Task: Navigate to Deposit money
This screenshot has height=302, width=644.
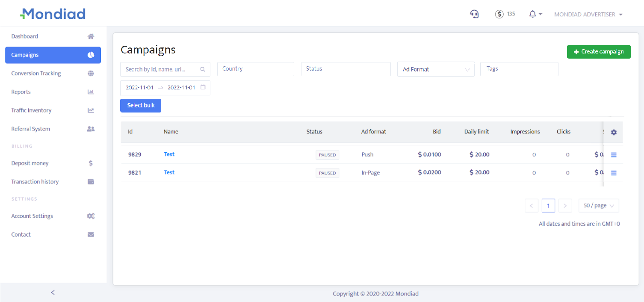Action: tap(30, 163)
